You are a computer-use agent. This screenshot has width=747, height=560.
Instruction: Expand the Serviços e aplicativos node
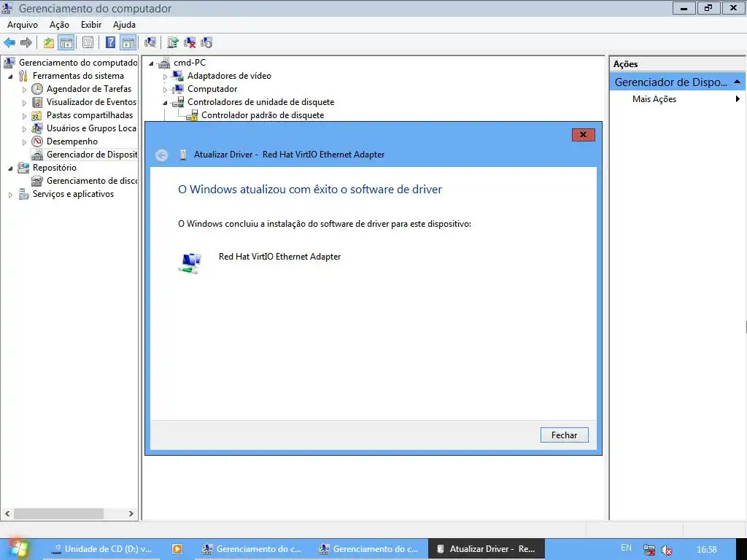tap(10, 194)
